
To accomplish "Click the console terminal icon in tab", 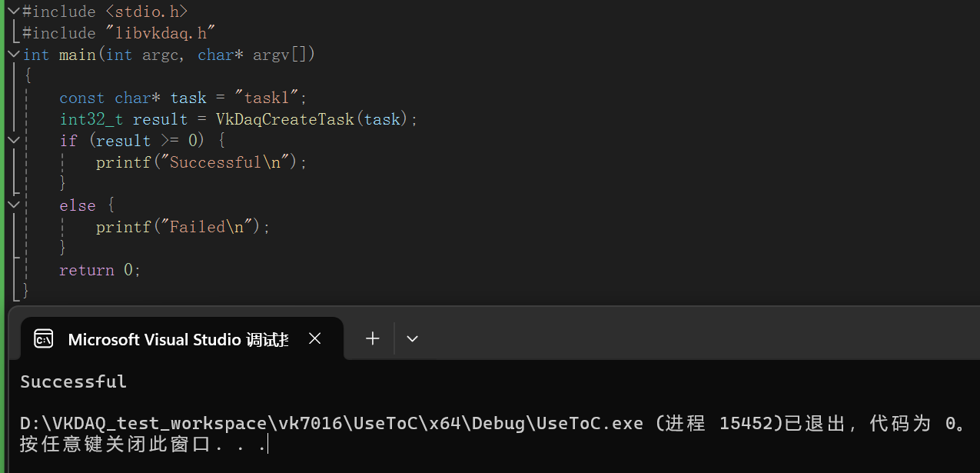I will [x=44, y=339].
